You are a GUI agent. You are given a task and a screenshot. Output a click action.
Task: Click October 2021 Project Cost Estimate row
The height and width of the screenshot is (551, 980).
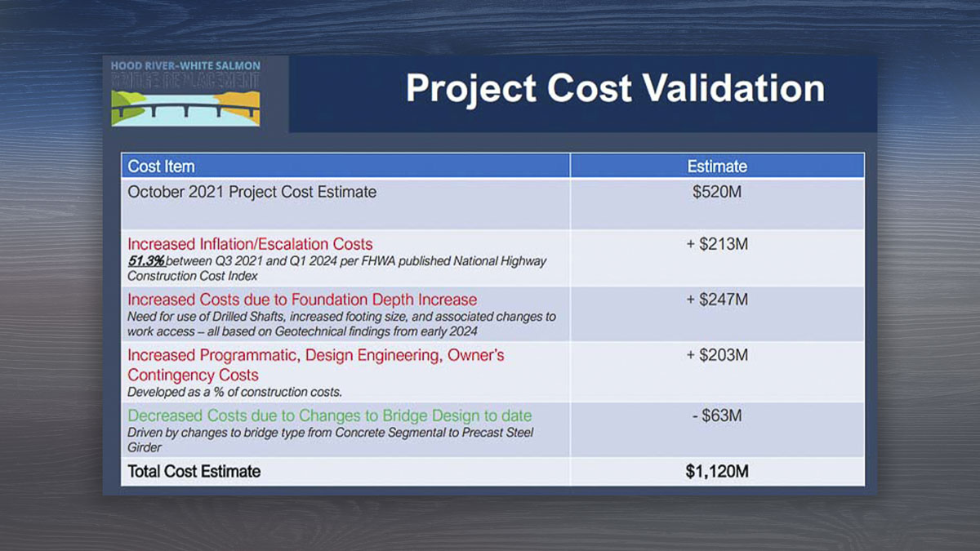pos(252,193)
